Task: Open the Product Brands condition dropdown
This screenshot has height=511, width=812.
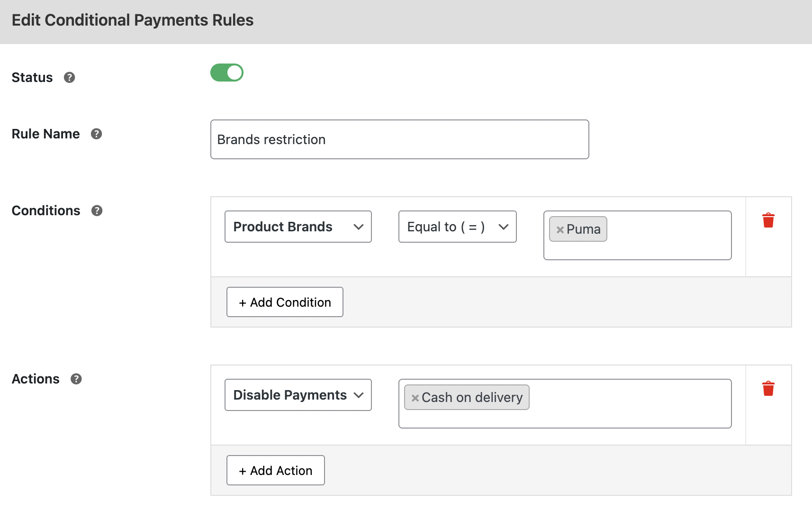Action: click(x=298, y=227)
